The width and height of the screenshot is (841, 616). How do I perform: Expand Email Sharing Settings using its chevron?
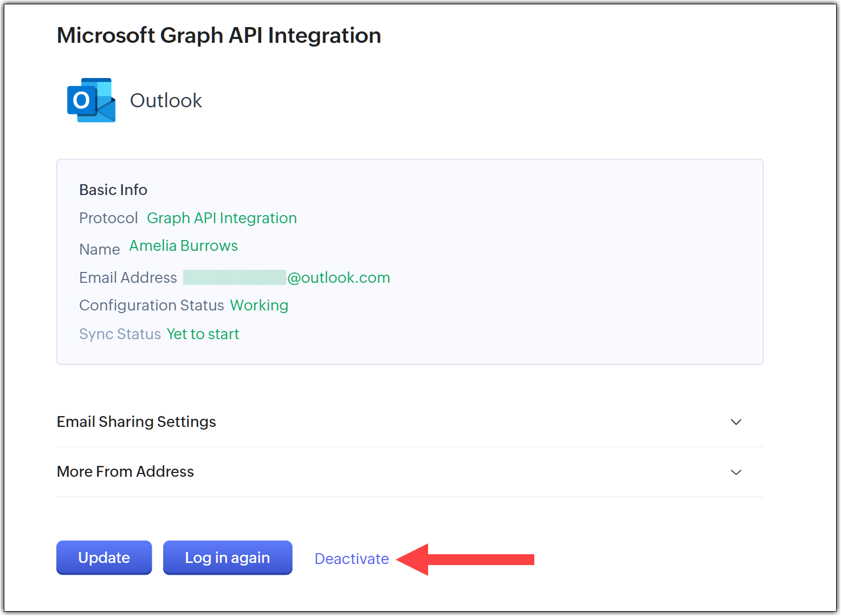(x=735, y=422)
